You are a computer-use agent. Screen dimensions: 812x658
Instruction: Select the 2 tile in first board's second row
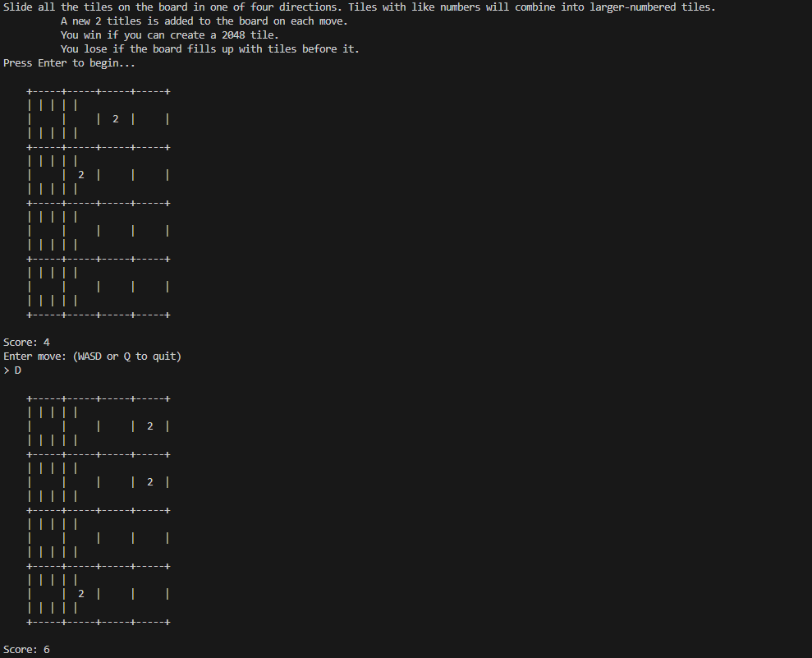coord(80,175)
